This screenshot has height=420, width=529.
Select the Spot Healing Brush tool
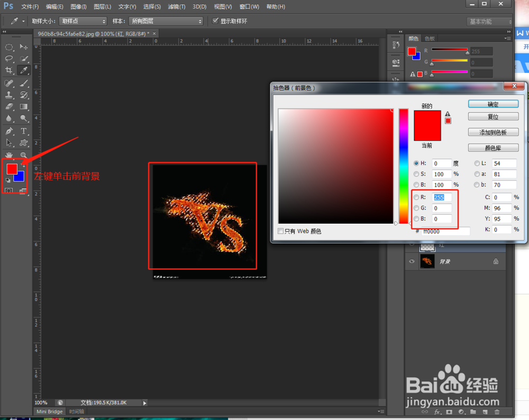point(9,83)
